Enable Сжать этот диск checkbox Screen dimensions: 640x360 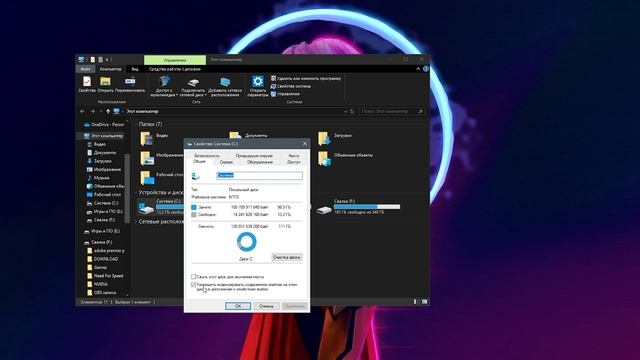(x=193, y=277)
